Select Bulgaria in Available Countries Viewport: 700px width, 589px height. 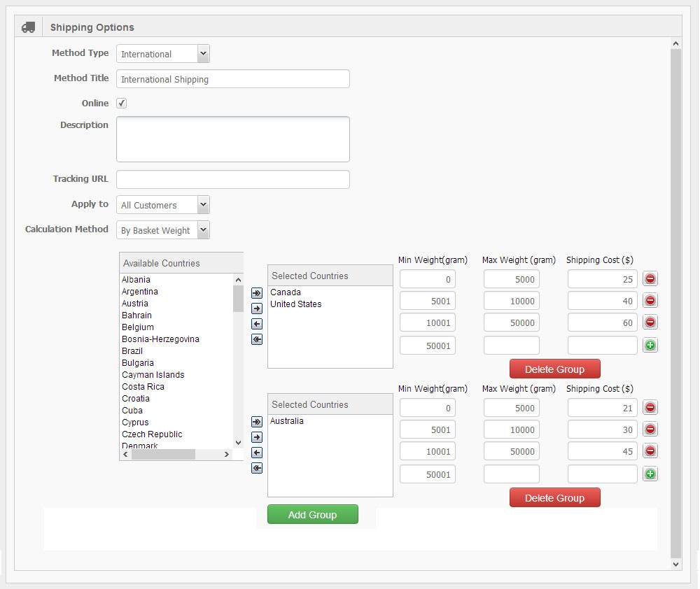click(x=137, y=363)
